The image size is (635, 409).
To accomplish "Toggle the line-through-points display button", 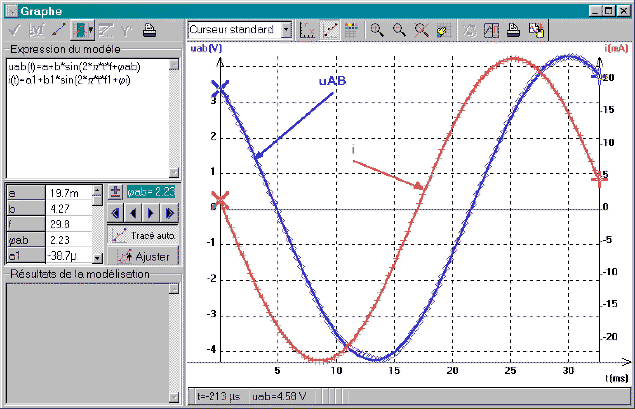I will pyautogui.click(x=330, y=30).
